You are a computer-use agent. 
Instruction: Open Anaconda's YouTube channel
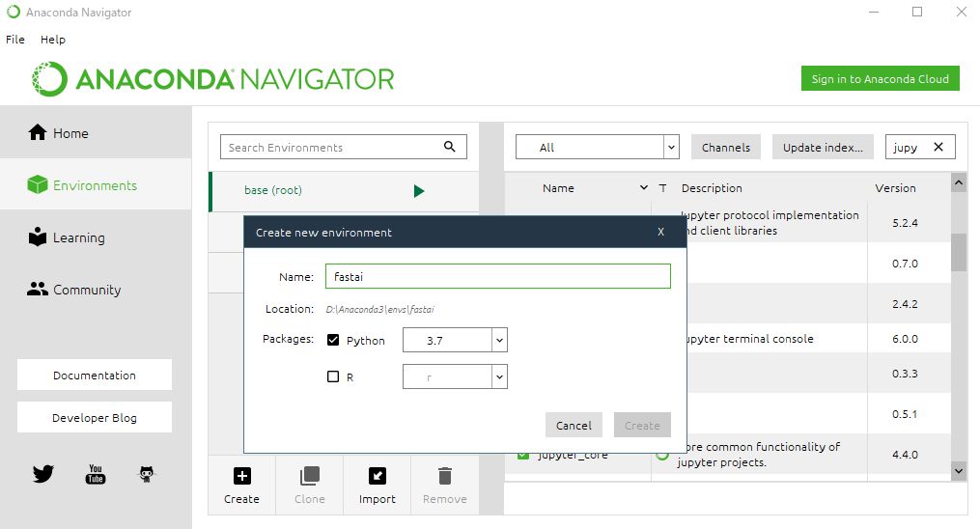tap(95, 474)
